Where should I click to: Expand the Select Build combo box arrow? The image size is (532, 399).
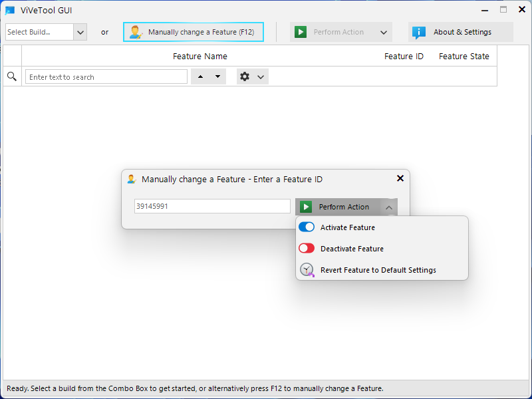pyautogui.click(x=80, y=32)
